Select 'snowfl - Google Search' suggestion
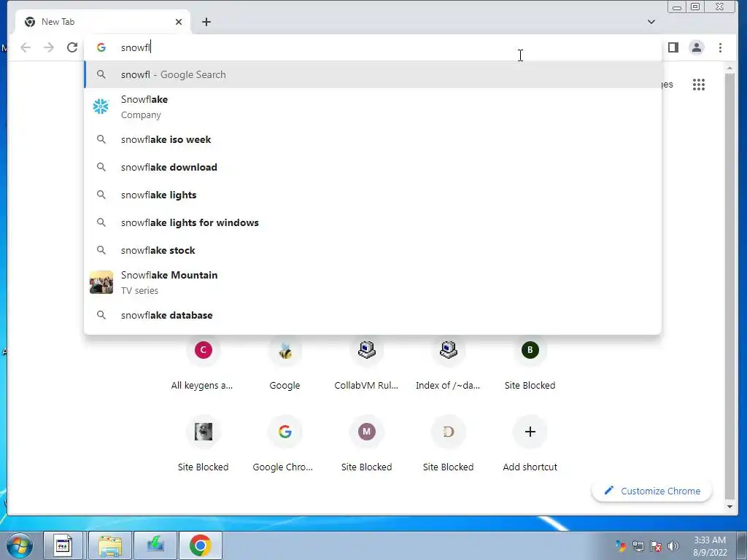 (373, 75)
